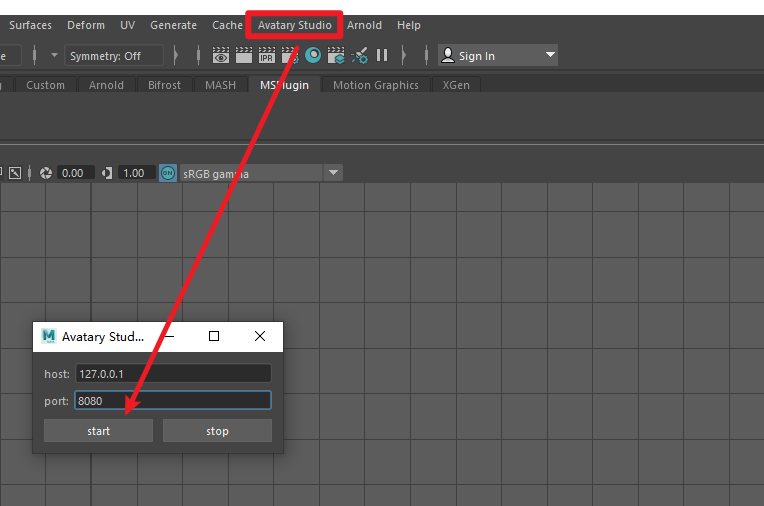Switch to the Custom shelf tab
Image resolution: width=764 pixels, height=506 pixels.
45,85
